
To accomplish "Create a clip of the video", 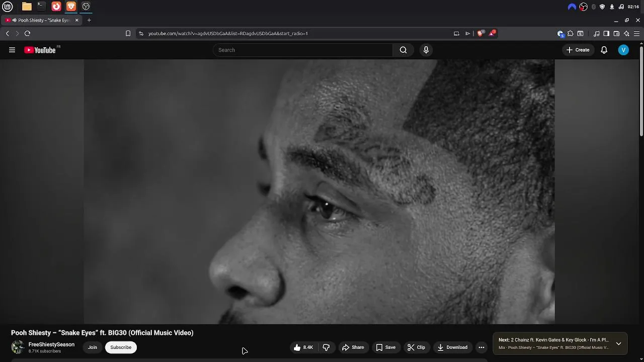I will pyautogui.click(x=416, y=347).
